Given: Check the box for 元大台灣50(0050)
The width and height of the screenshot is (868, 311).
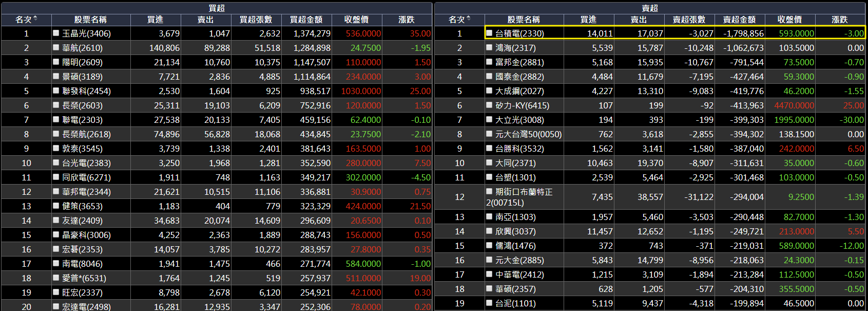Looking at the screenshot, I should [489, 134].
